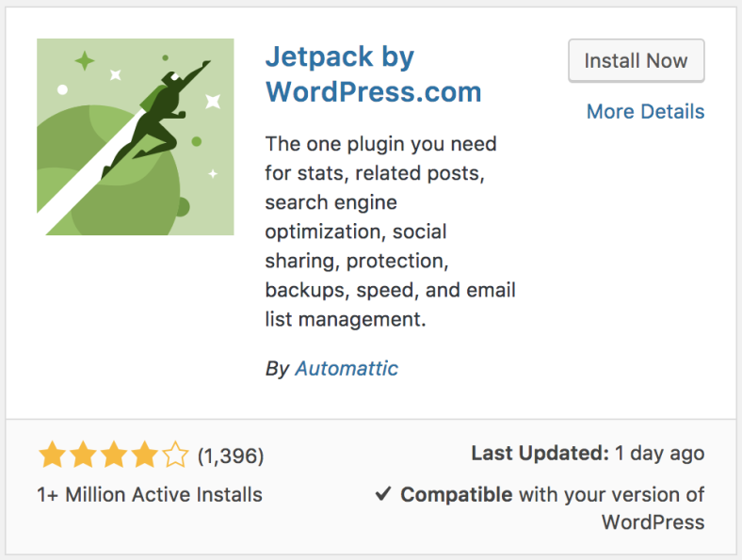Click the Jetpack plugin thumbnail image

point(136,136)
